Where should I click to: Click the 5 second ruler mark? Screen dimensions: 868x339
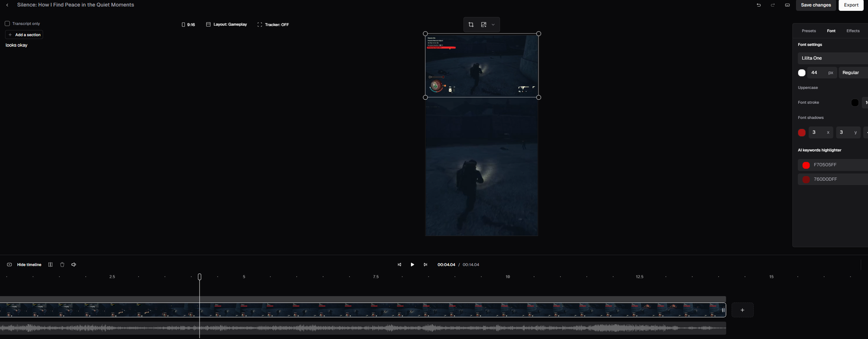click(244, 277)
